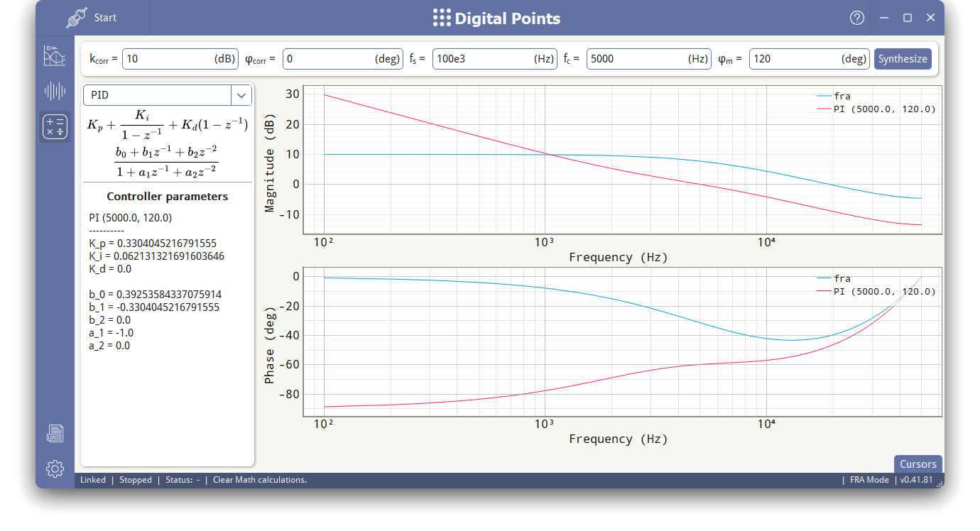Click the FRA Mode status bar label

pos(869,480)
